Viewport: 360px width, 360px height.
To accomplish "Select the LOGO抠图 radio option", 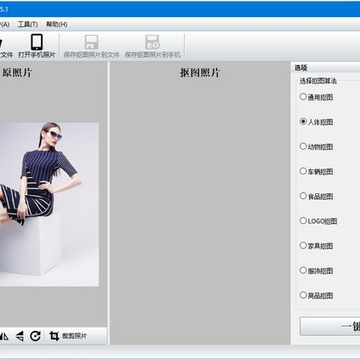I will pos(318,221).
